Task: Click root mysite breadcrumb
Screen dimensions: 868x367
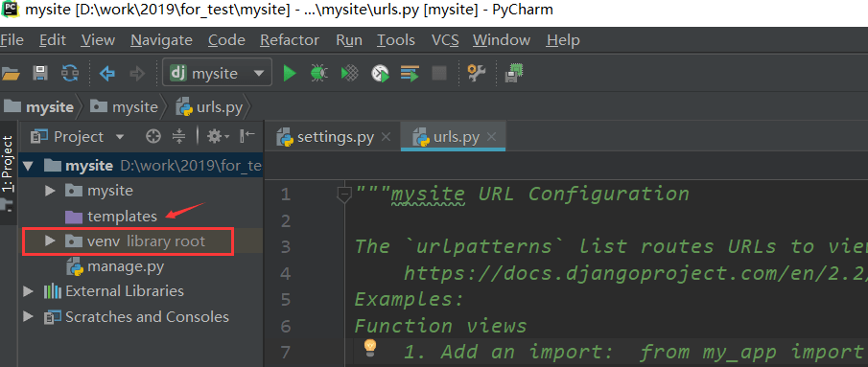Action: click(38, 106)
